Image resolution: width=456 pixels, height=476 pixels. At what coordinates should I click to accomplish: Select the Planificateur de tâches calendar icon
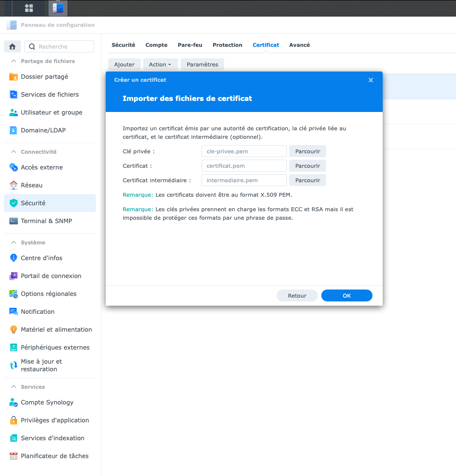(14, 456)
